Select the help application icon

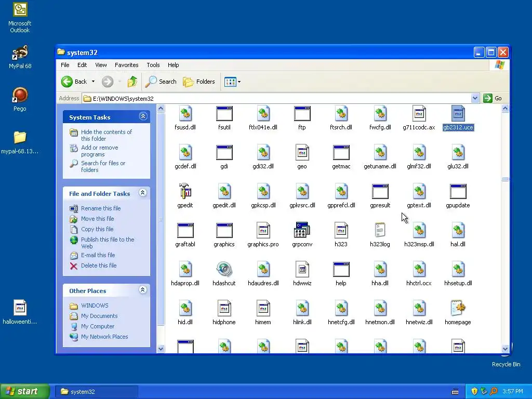341,270
